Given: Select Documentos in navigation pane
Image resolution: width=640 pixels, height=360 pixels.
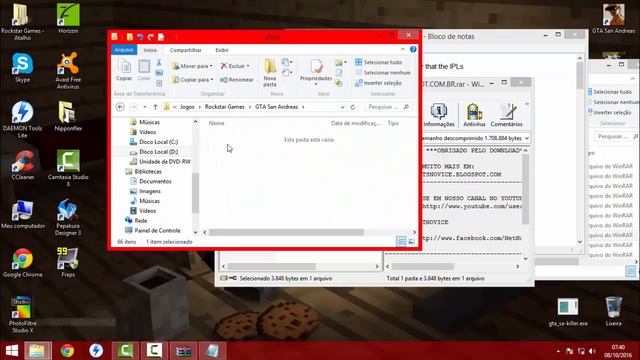Looking at the screenshot, I should pos(151,181).
